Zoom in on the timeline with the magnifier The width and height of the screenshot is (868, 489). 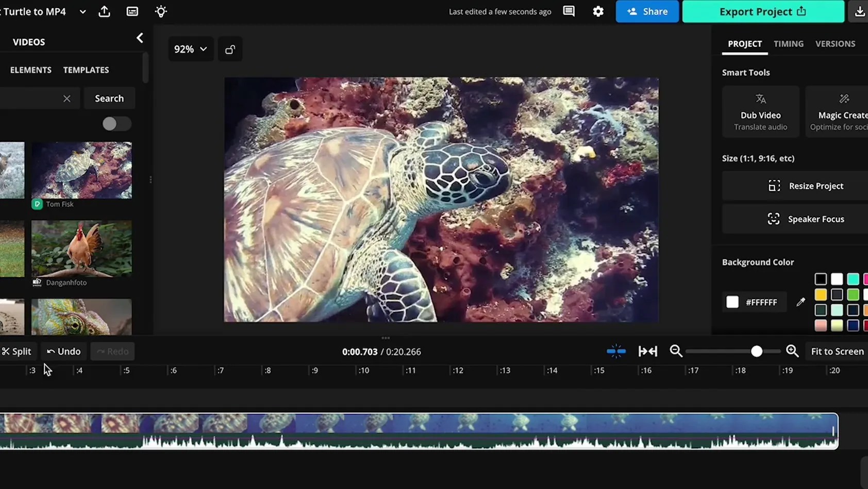[792, 351]
